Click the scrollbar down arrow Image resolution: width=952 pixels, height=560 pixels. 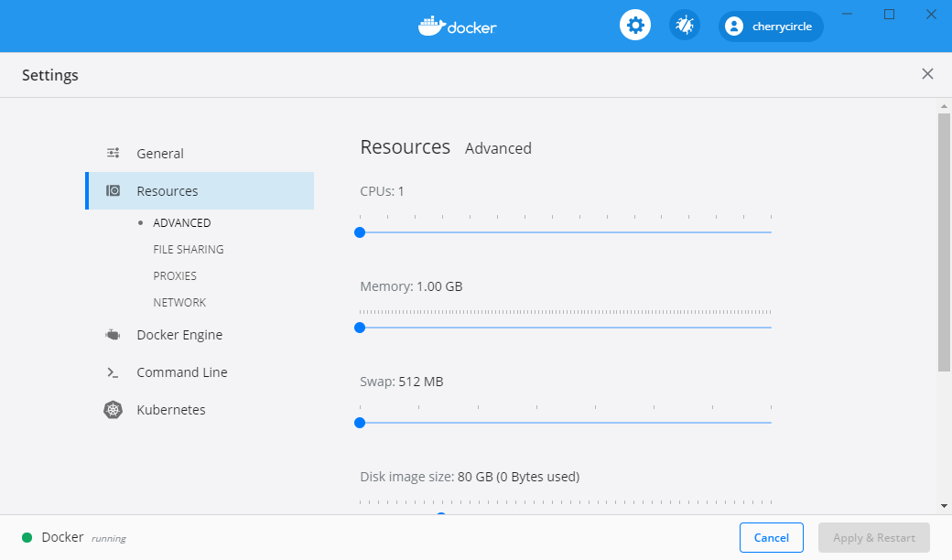point(944,505)
